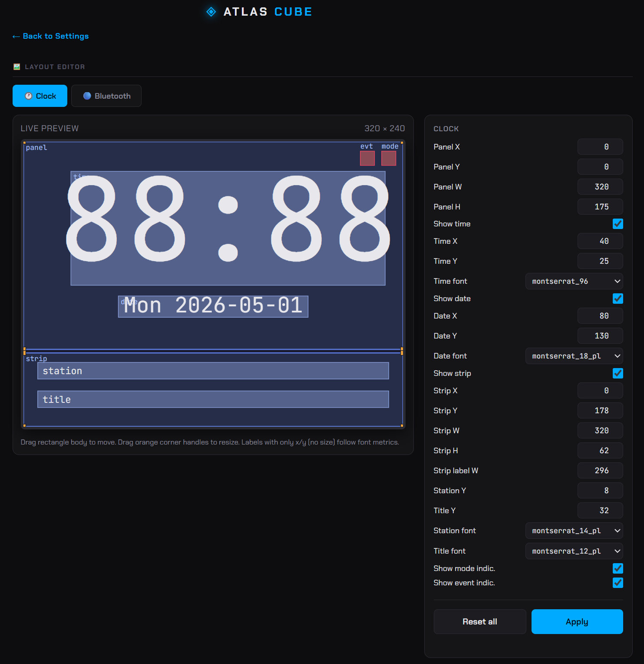Open the Title font dropdown
This screenshot has width=644, height=664.
574,551
